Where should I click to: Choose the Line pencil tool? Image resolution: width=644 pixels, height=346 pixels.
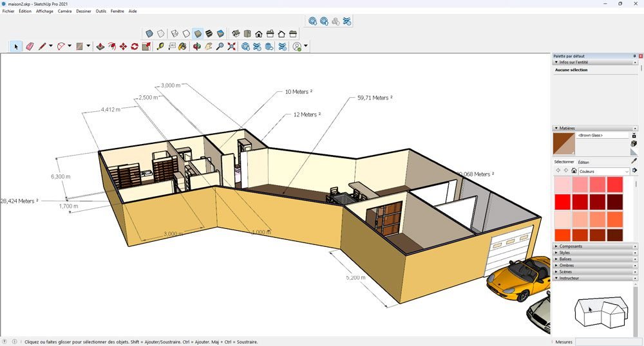tap(42, 47)
